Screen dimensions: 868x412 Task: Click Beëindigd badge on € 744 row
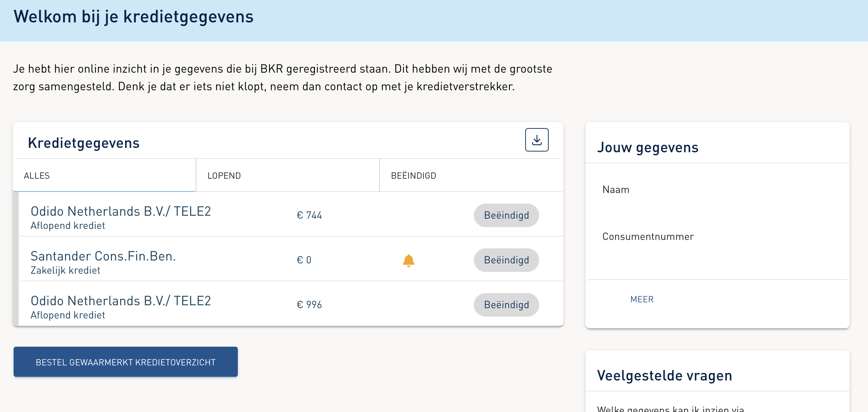[506, 215]
